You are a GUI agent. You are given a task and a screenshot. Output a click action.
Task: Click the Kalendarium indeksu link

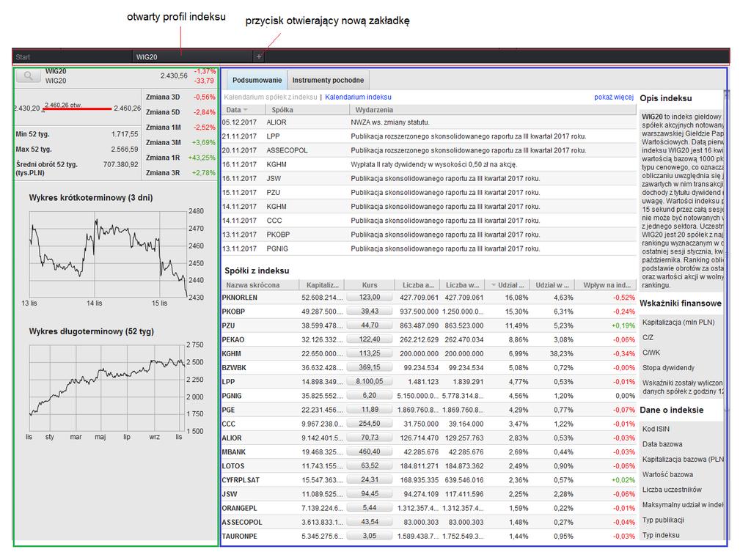pos(358,97)
